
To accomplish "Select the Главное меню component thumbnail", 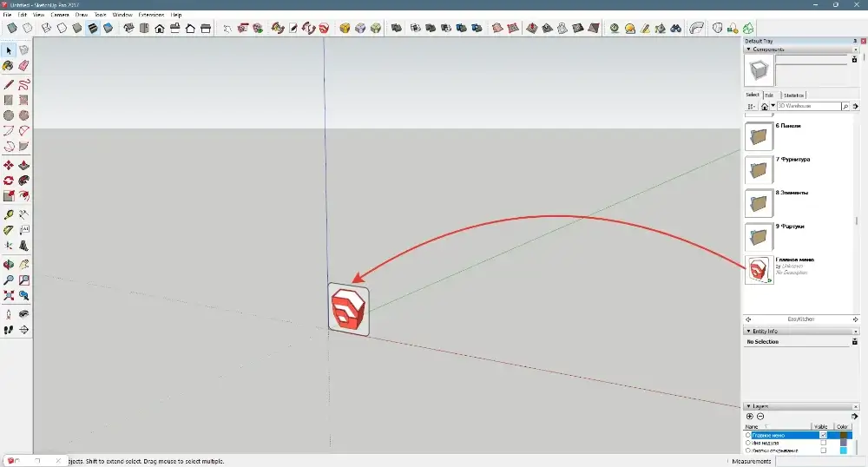I will 759,270.
